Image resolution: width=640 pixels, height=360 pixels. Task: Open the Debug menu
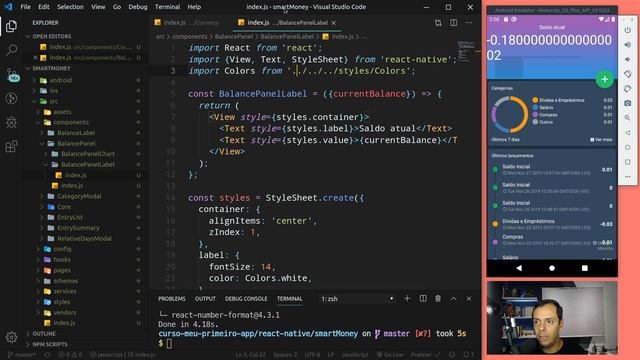[138, 7]
